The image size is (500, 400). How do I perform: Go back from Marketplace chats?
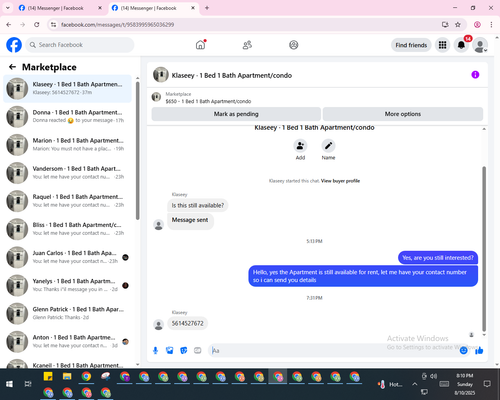[x=13, y=67]
